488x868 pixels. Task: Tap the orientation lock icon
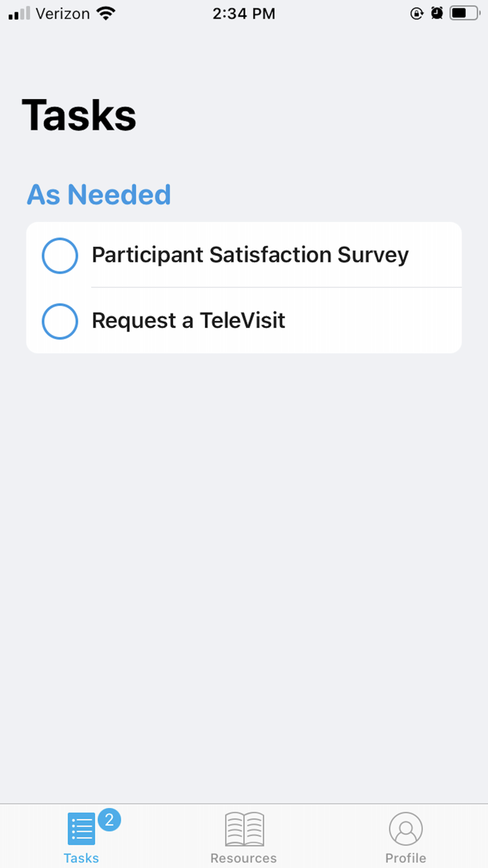417,13
